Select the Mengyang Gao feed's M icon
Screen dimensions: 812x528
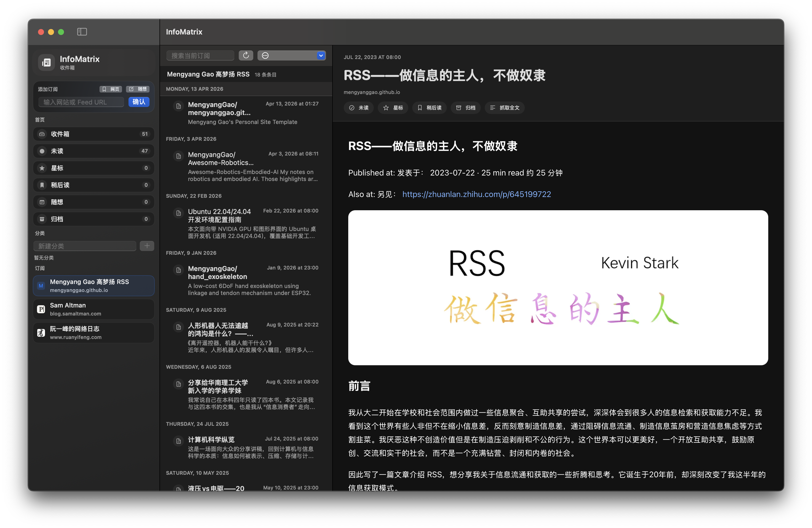click(x=41, y=285)
